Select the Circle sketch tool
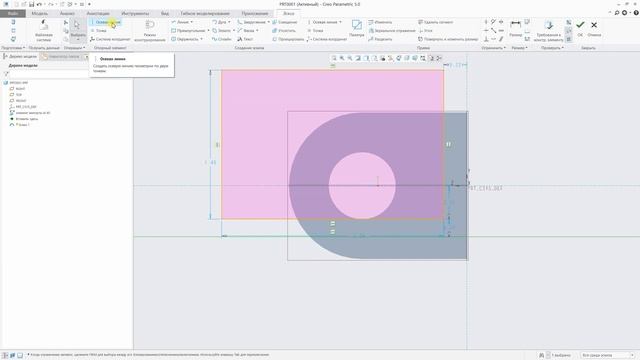Viewport: 640px width, 360px height. click(x=184, y=39)
